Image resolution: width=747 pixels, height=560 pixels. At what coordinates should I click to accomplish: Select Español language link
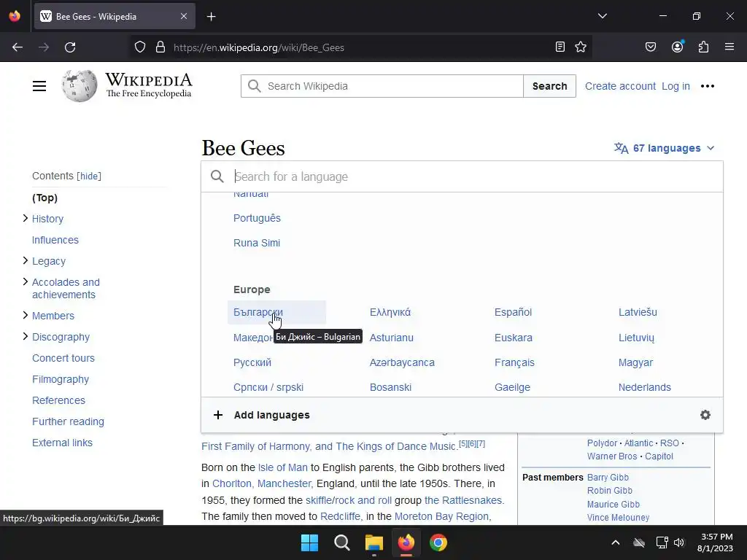click(513, 312)
